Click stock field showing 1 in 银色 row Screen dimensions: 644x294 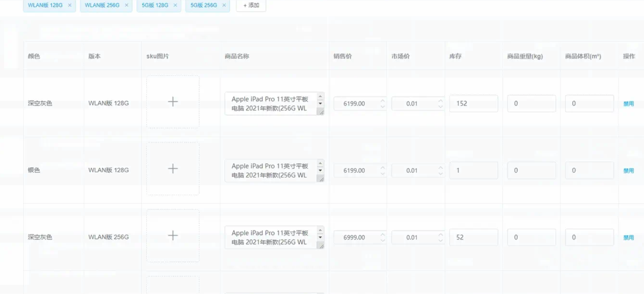click(474, 170)
